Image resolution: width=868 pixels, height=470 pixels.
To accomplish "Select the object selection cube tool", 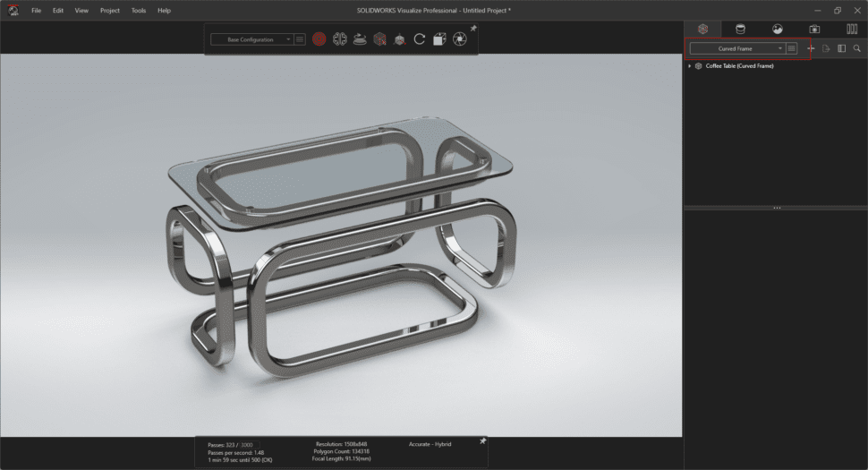I will coord(379,39).
